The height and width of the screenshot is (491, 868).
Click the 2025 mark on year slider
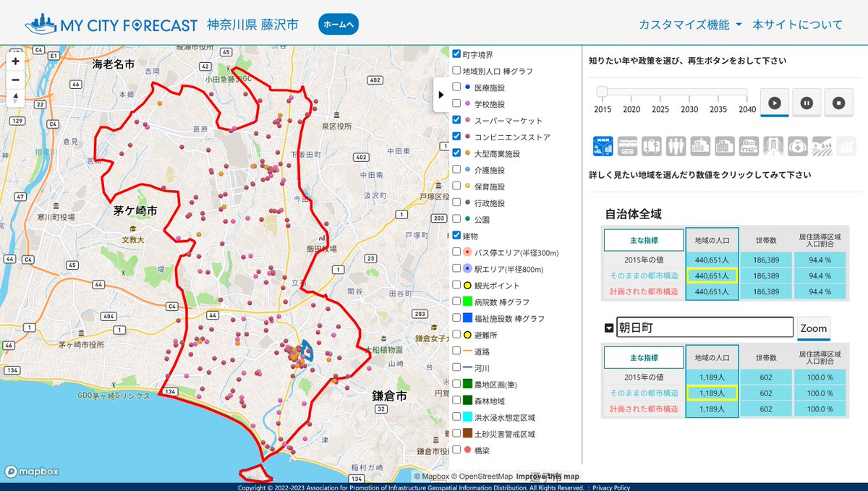(660, 109)
